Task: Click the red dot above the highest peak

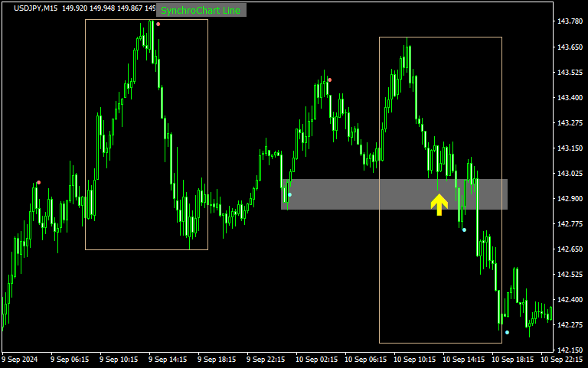Action: (x=158, y=24)
